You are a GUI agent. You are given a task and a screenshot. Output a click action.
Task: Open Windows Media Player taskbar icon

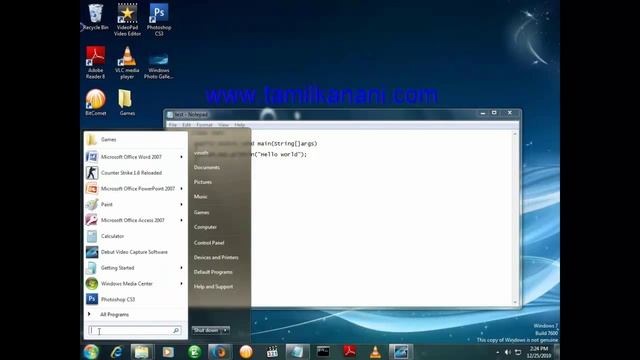point(168,352)
